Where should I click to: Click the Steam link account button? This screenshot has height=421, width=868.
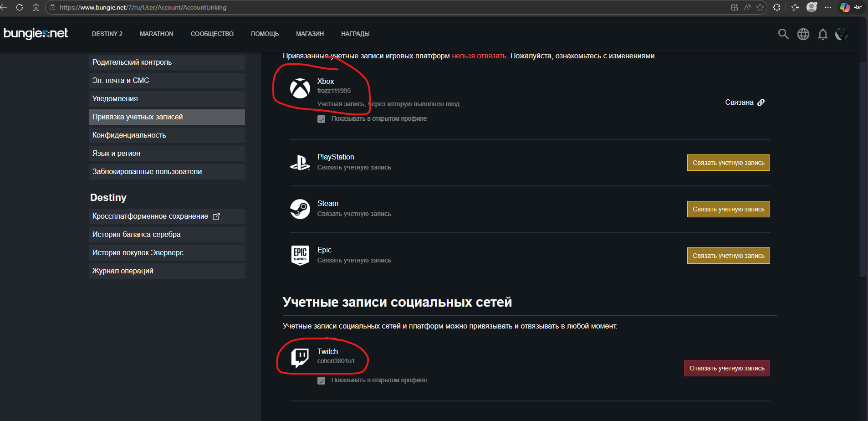tap(728, 209)
